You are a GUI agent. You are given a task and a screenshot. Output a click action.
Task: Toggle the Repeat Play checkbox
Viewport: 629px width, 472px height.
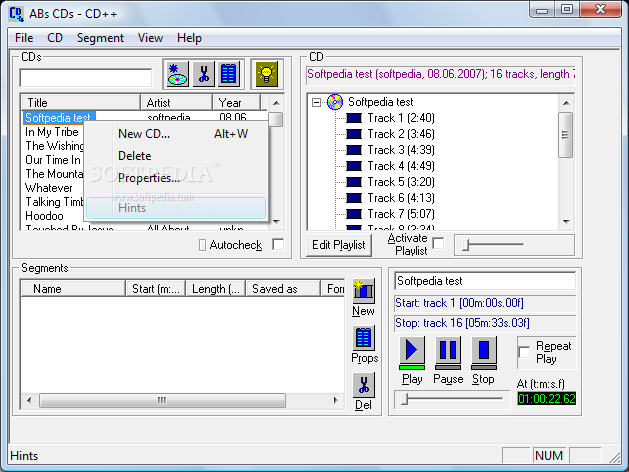click(524, 353)
